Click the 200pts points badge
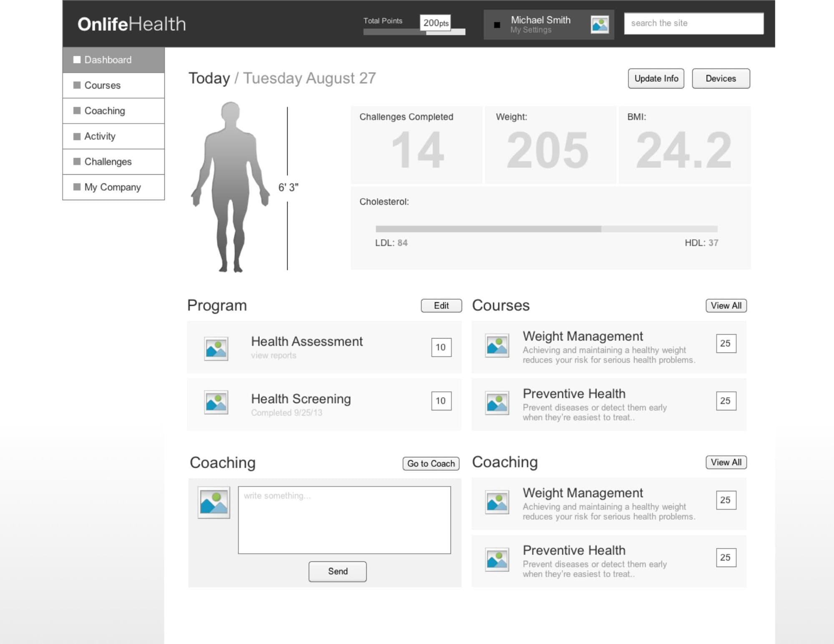Screen dimensions: 834x644 (436, 23)
